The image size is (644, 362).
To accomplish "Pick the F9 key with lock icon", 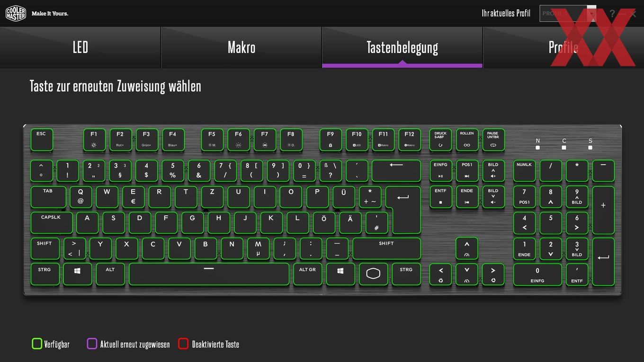I will click(331, 140).
